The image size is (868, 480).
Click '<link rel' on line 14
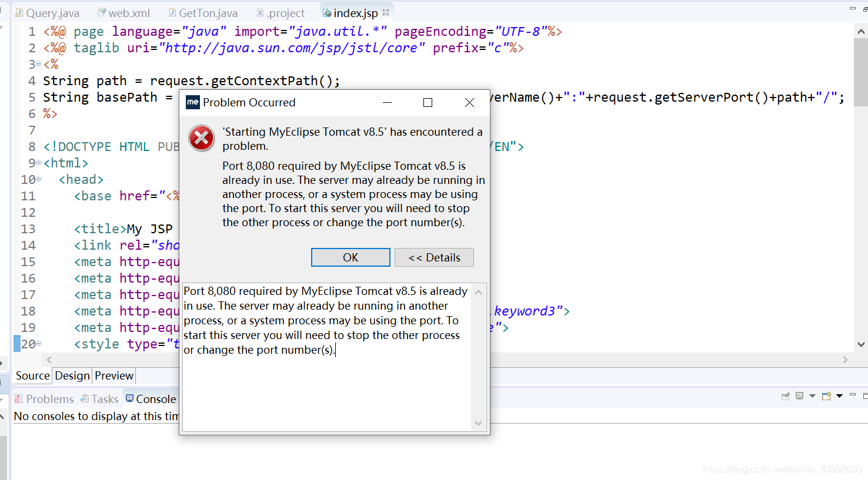tap(108, 245)
